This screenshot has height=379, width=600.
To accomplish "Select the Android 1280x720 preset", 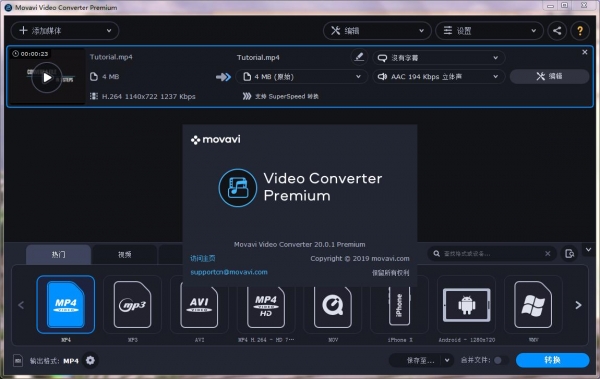I will coord(466,305).
